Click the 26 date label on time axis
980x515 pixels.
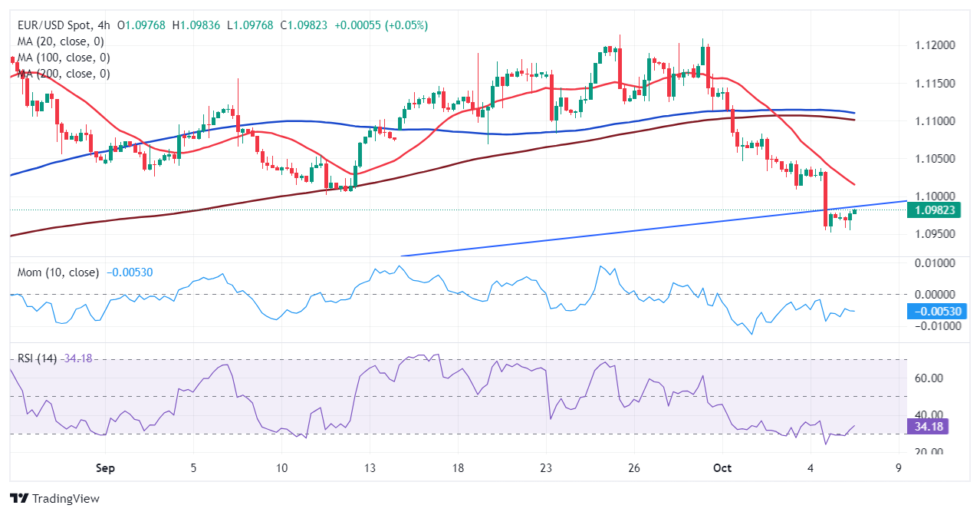pos(633,467)
